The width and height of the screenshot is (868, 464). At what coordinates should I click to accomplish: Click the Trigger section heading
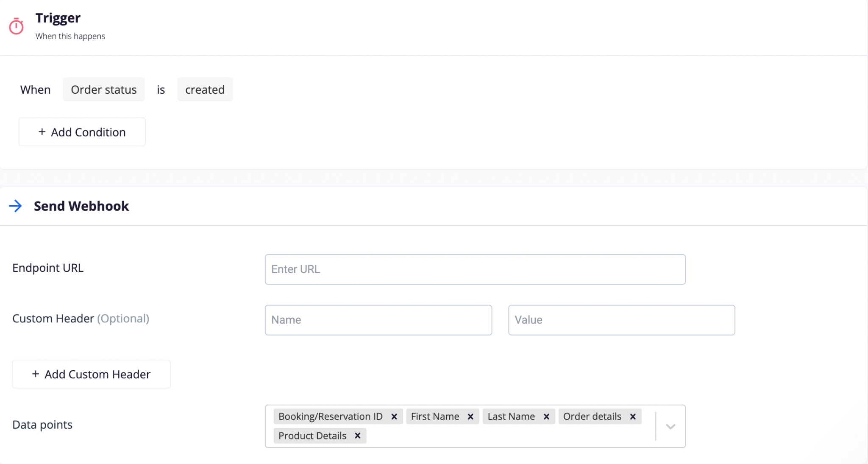coord(58,18)
